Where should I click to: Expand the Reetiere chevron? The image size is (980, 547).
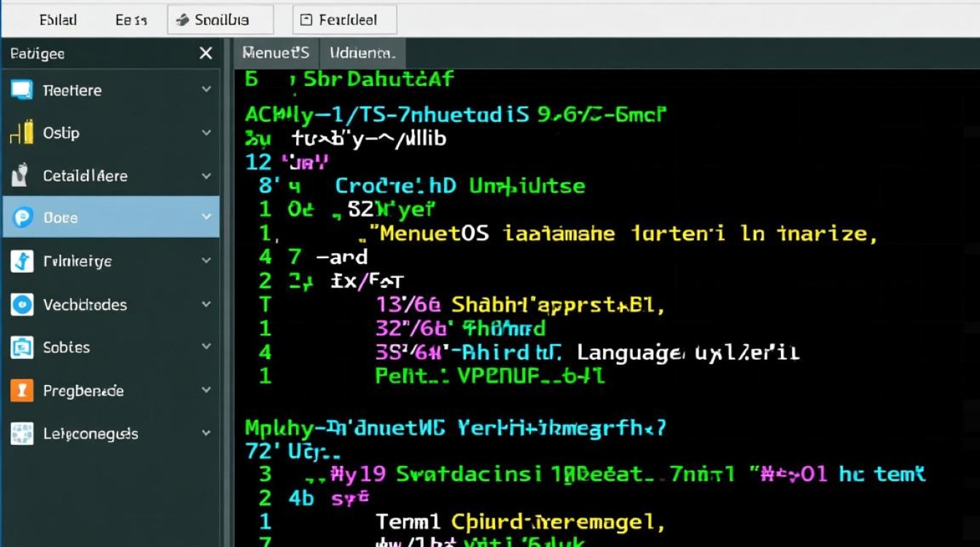click(x=206, y=90)
